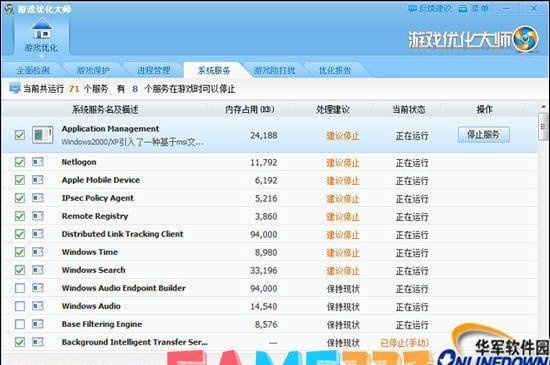Uncheck the Windows Time checkbox
Image resolution: width=550 pixels, height=365 pixels.
click(x=20, y=252)
